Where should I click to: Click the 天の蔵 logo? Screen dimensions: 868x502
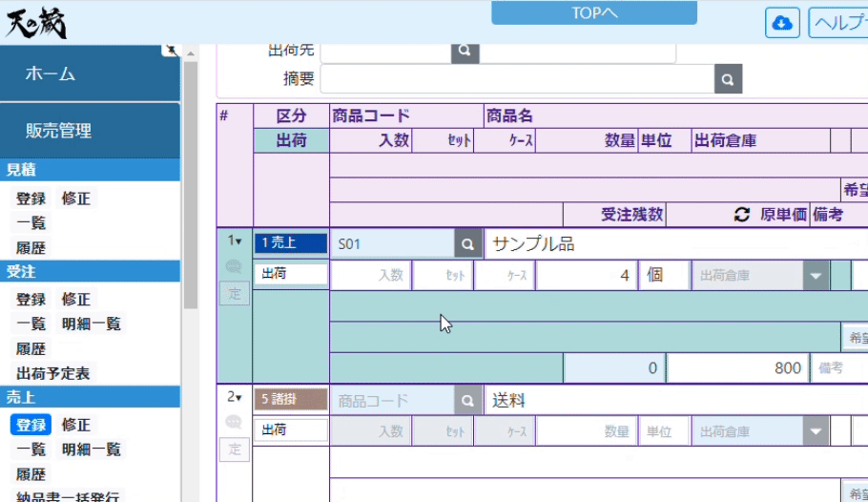coord(36,23)
